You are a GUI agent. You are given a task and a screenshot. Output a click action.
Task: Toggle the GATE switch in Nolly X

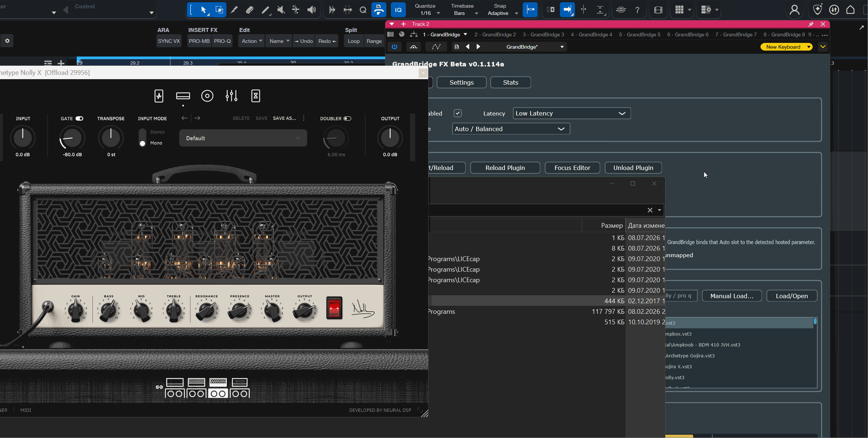80,118
